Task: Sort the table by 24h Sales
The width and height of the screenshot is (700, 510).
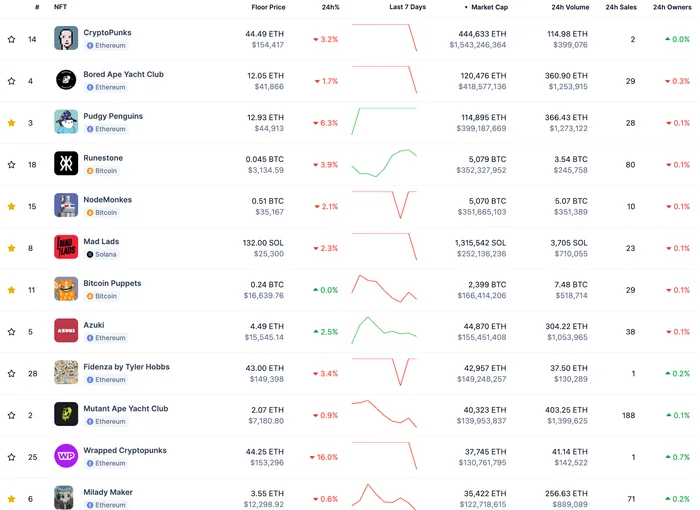Action: tap(621, 7)
